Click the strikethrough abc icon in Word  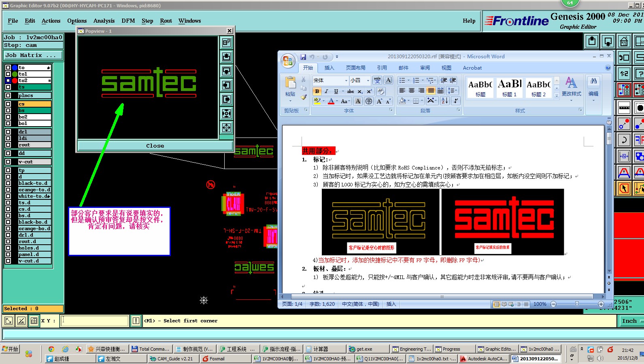[x=351, y=91]
